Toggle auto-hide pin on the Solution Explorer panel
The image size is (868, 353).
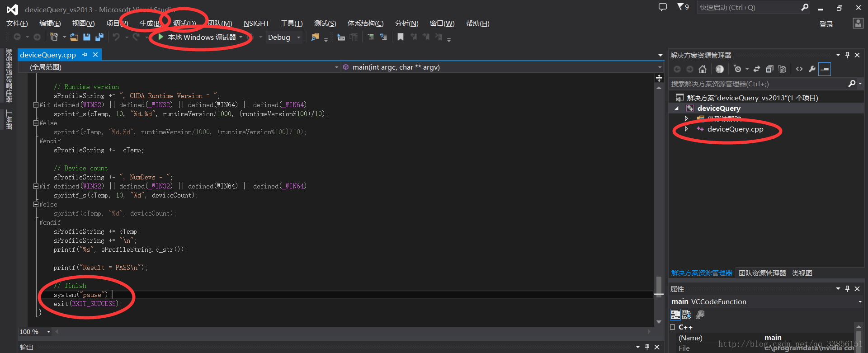[847, 55]
